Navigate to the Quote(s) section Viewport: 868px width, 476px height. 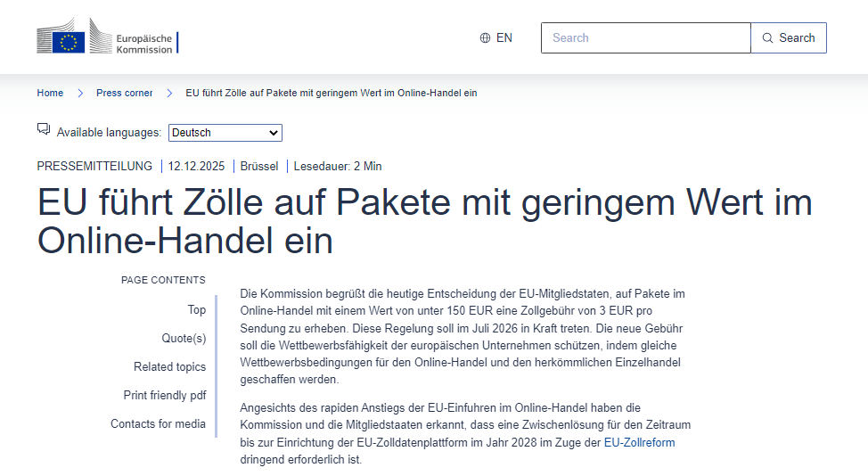[184, 339]
